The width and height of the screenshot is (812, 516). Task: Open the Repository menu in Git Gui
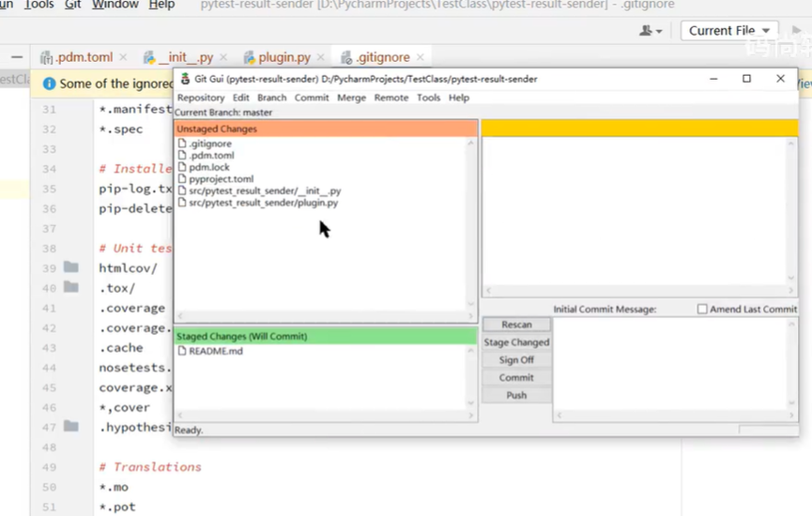pos(200,98)
